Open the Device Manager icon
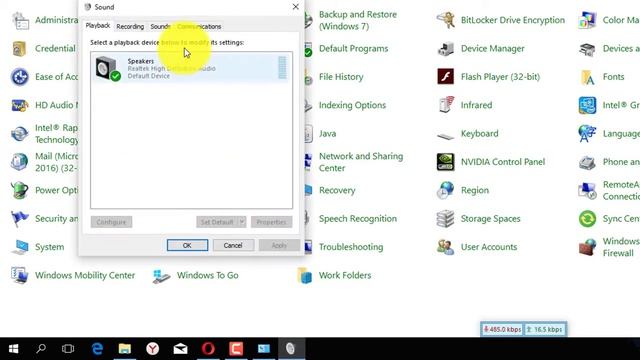 click(x=445, y=49)
